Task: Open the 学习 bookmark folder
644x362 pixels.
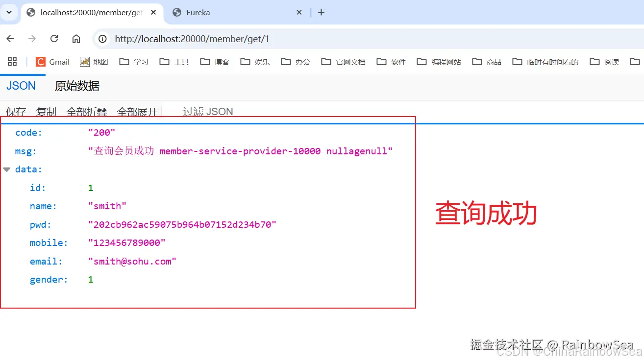Action: (134, 62)
